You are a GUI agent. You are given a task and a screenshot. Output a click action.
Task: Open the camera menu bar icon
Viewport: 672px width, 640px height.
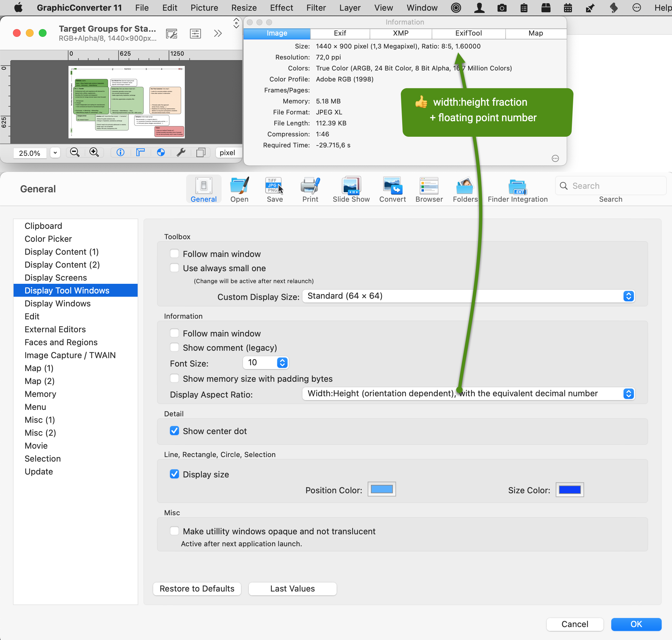coord(502,7)
